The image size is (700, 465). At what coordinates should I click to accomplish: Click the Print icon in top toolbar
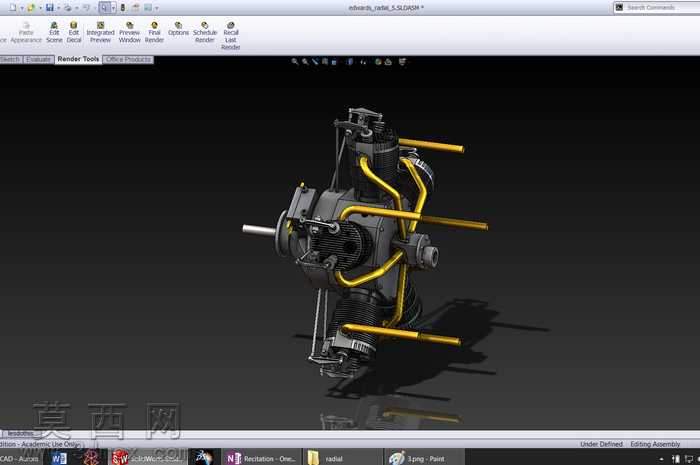tap(68, 8)
